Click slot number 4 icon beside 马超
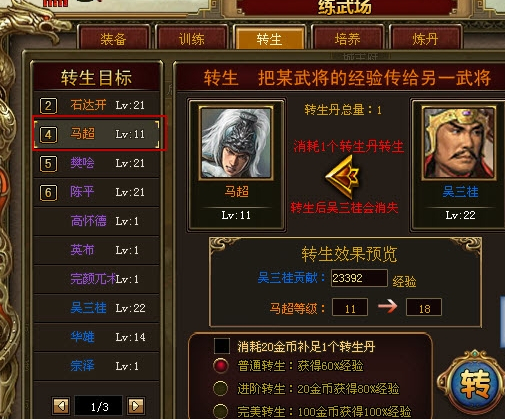The image size is (505, 419). [48, 135]
